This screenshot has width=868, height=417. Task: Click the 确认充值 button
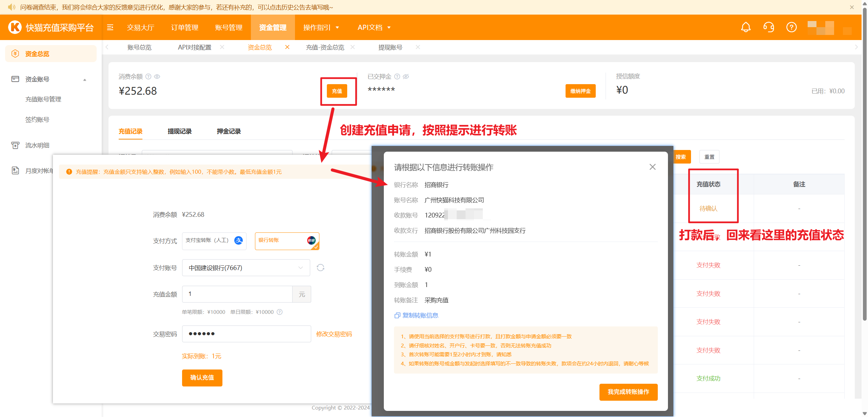[202, 378]
